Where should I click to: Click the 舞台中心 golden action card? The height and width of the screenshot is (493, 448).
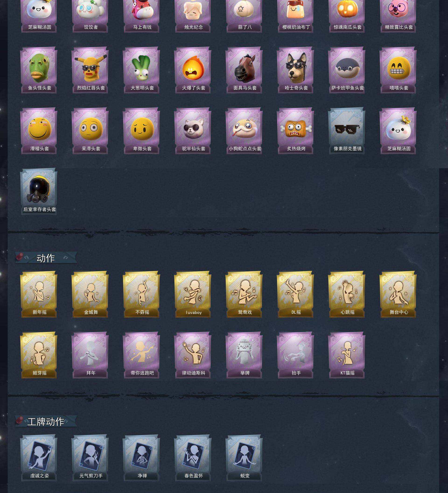click(398, 294)
